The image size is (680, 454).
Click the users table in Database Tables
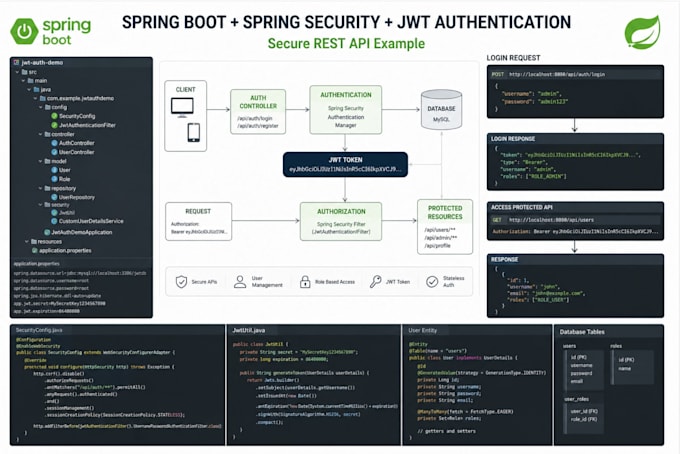584,372
